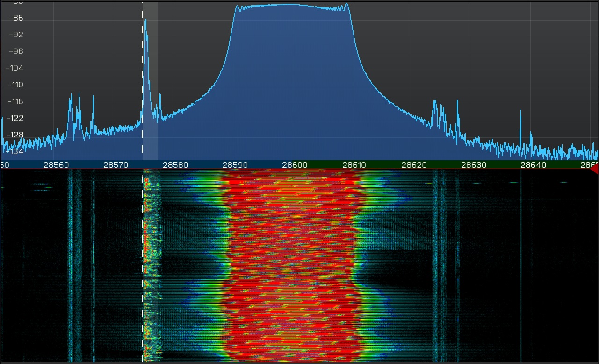Click the red triangle marker on frequency bar
The height and width of the screenshot is (364, 599).
tap(594, 170)
